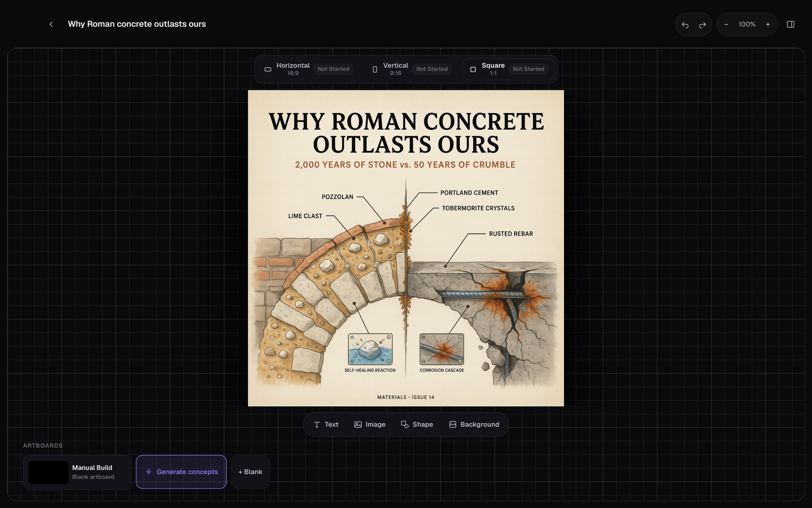The width and height of the screenshot is (812, 508).
Task: Open the Background tool
Action: (474, 424)
